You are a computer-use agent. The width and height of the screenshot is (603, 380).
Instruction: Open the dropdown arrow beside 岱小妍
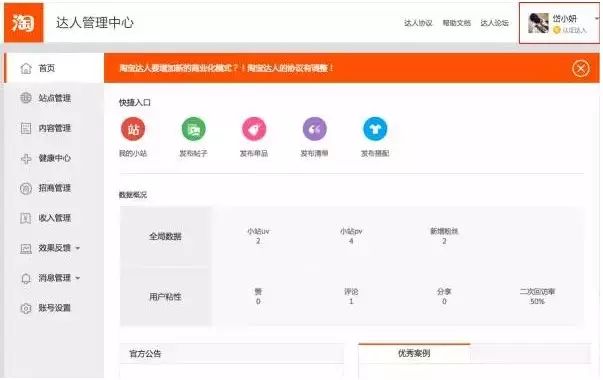pos(597,18)
